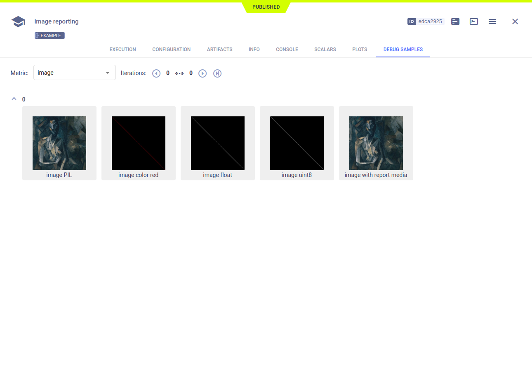Click the ClearML experiment logo icon
532x392 pixels.
[x=18, y=21]
